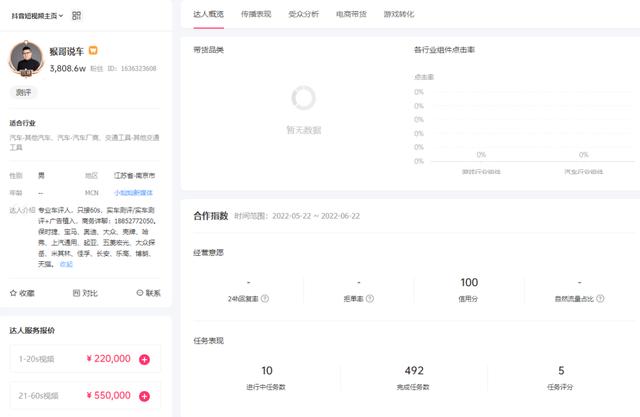Image resolution: width=640 pixels, height=417 pixels.
Task: Click the 1-20s视频 service label
Action: tap(36, 359)
